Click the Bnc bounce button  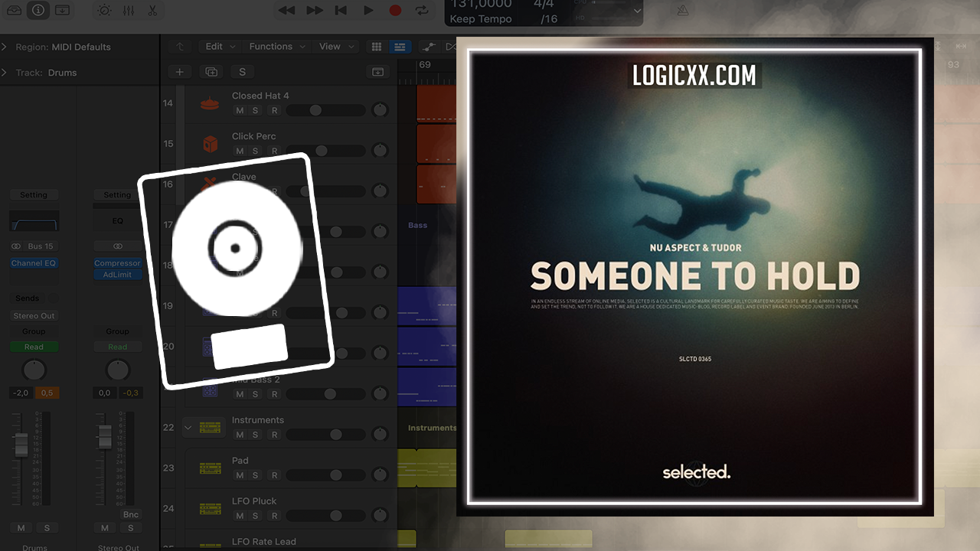tap(131, 514)
